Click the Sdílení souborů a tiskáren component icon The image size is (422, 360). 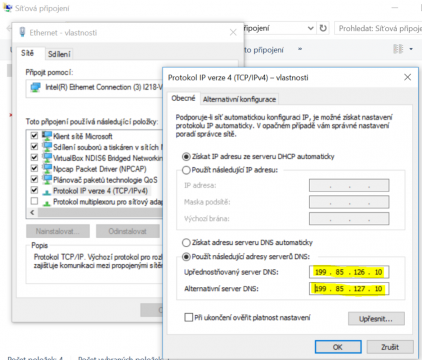(x=47, y=147)
